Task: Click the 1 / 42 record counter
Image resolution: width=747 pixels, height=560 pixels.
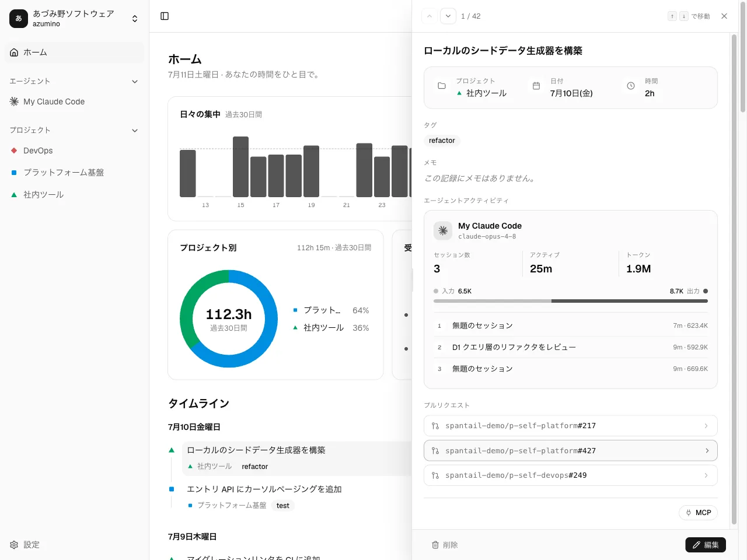Action: (x=471, y=16)
